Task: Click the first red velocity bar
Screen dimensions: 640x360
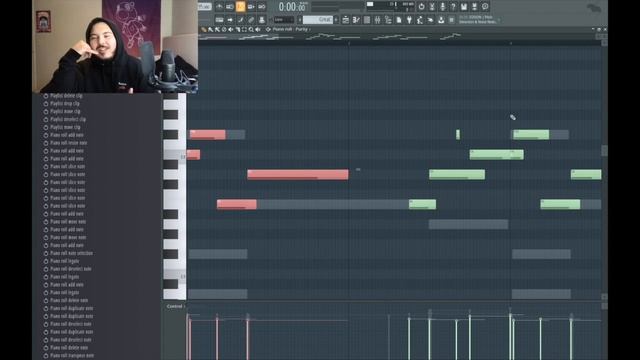Action: pos(188,337)
